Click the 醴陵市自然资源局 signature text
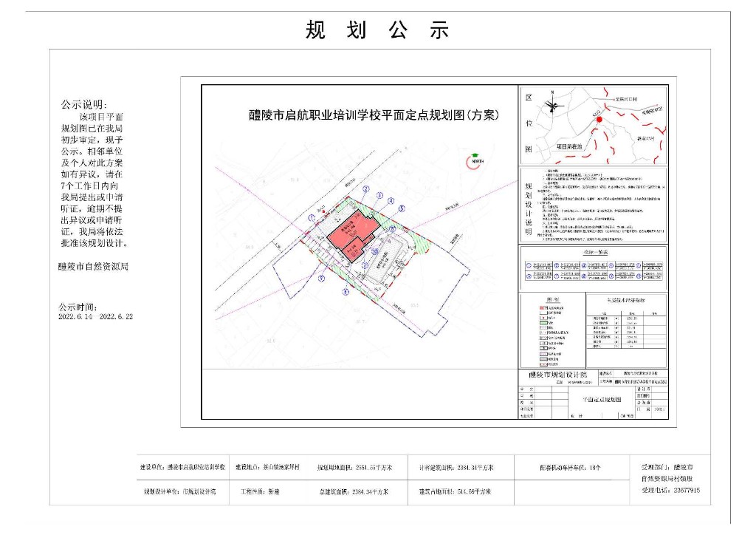 click(x=93, y=267)
